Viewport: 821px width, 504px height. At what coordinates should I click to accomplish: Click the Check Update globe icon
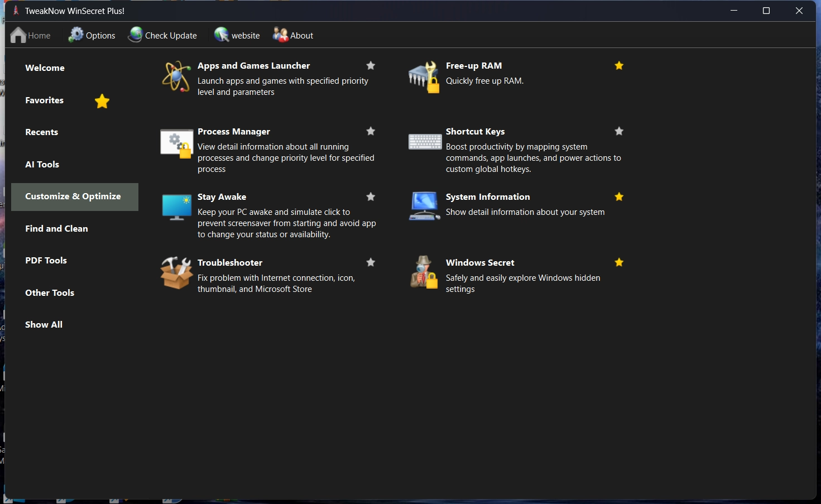coord(135,35)
